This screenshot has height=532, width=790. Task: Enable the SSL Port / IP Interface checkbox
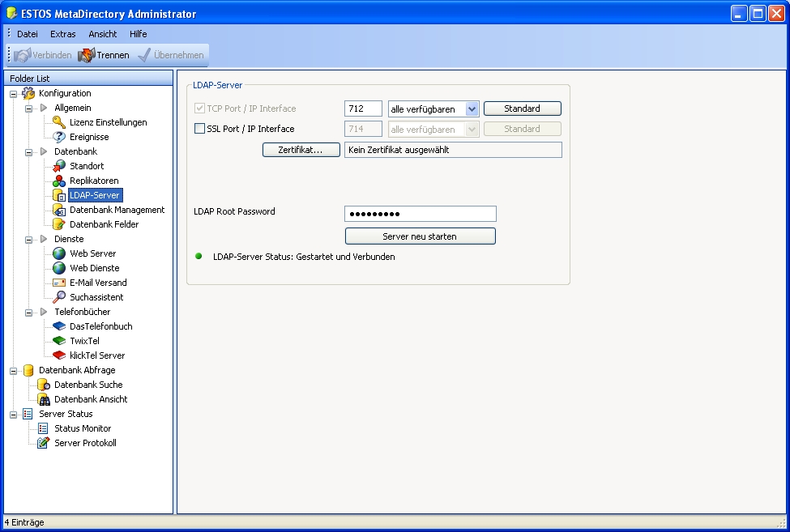(199, 129)
